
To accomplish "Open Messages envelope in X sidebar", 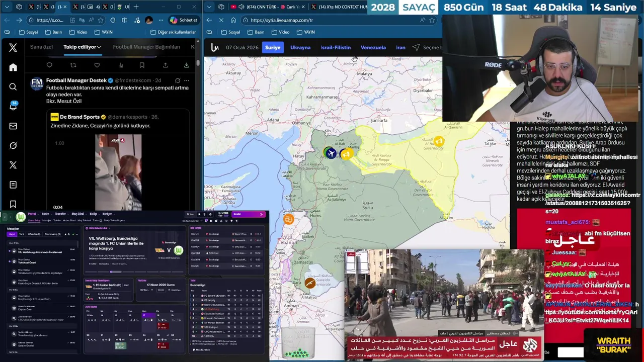I will 13,126.
